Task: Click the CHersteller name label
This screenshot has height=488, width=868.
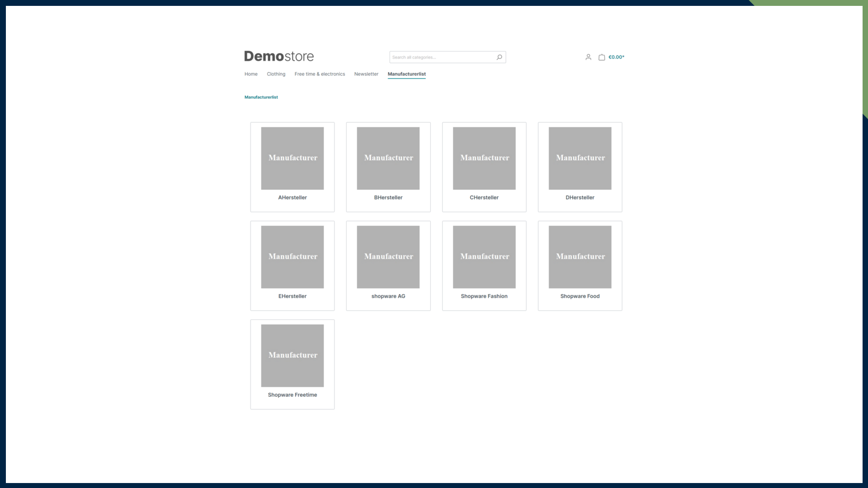Action: 484,197
